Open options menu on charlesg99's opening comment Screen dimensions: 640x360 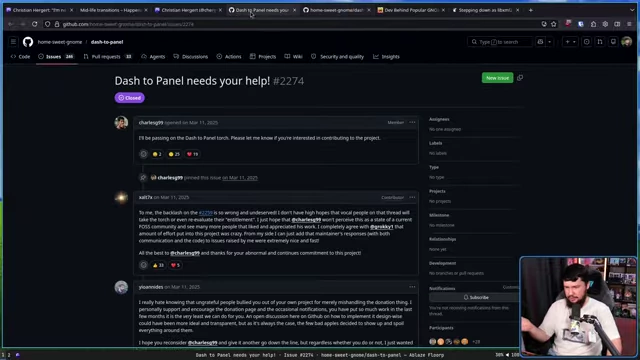(412, 122)
